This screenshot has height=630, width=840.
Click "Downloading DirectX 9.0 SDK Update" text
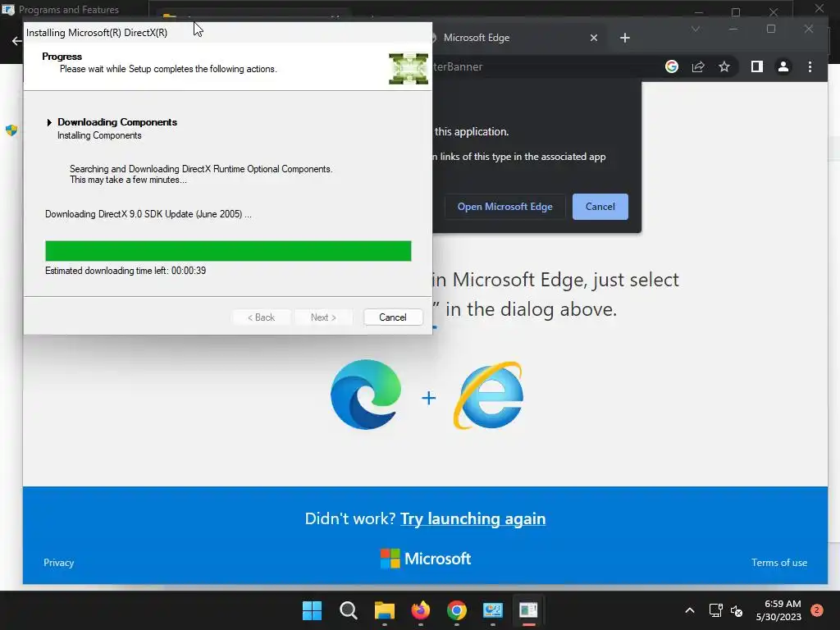coord(148,214)
